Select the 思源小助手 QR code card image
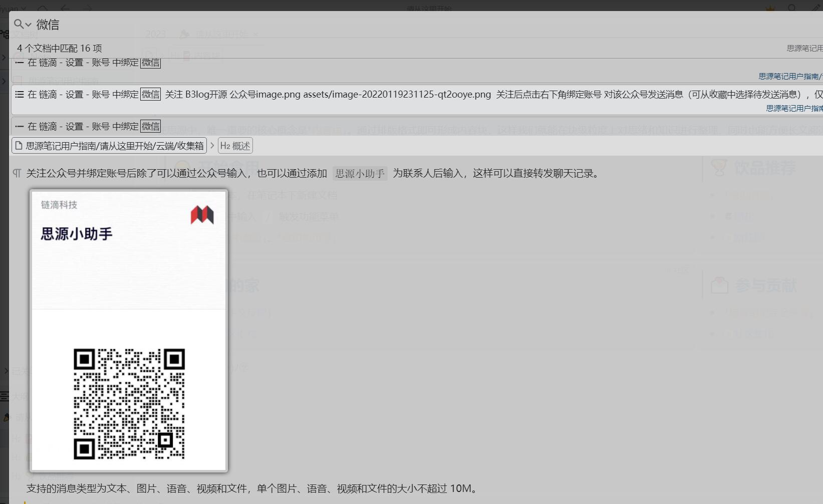Screen dimensions: 823x504 click(x=129, y=330)
